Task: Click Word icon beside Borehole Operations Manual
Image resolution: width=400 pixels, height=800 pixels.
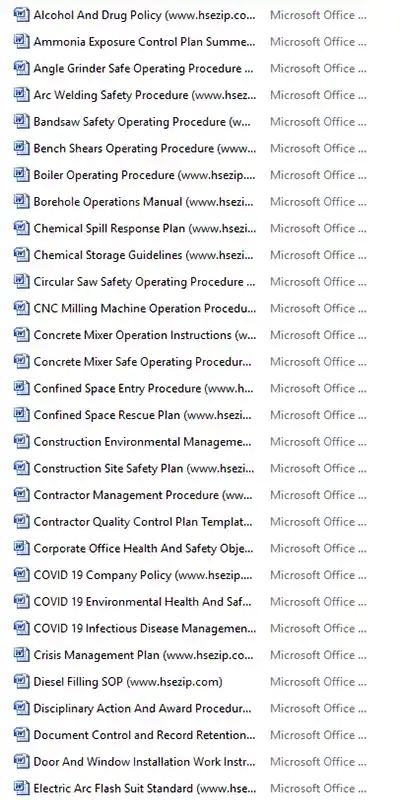Action: 21,202
